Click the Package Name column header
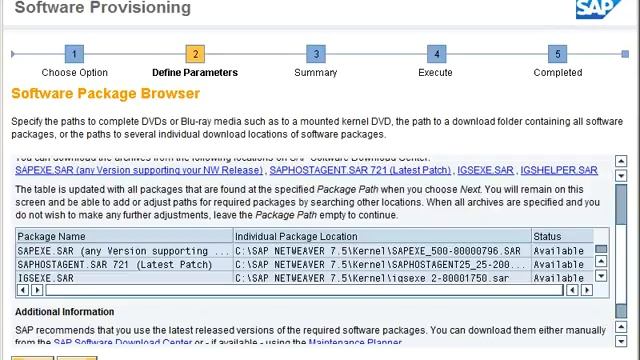 click(x=124, y=236)
